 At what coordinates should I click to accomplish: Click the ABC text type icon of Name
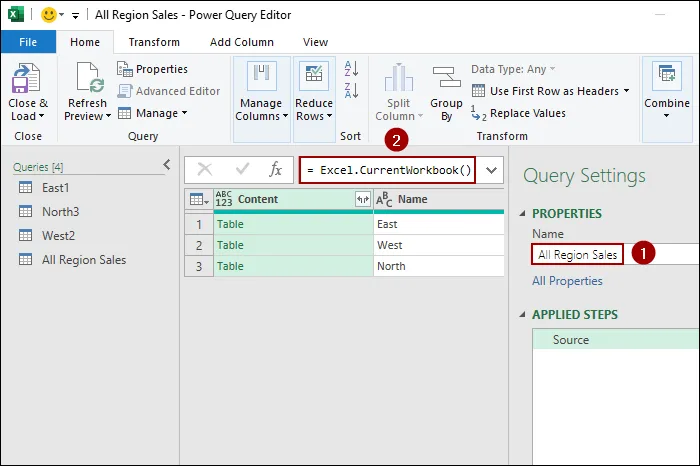[384, 200]
